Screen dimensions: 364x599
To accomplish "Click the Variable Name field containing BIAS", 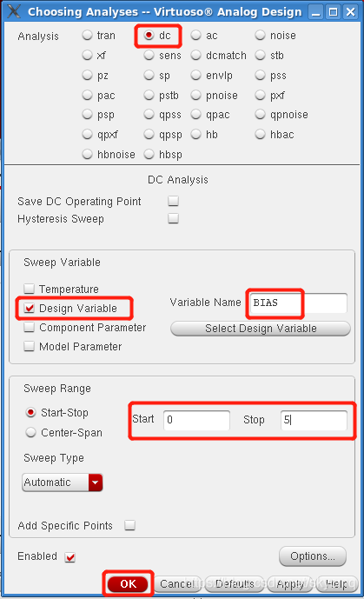I will (x=298, y=303).
